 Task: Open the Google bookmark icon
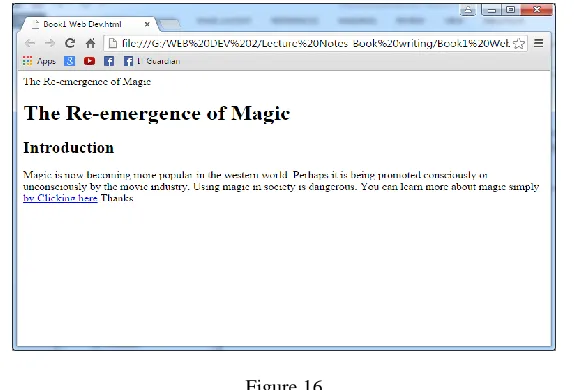pos(70,61)
